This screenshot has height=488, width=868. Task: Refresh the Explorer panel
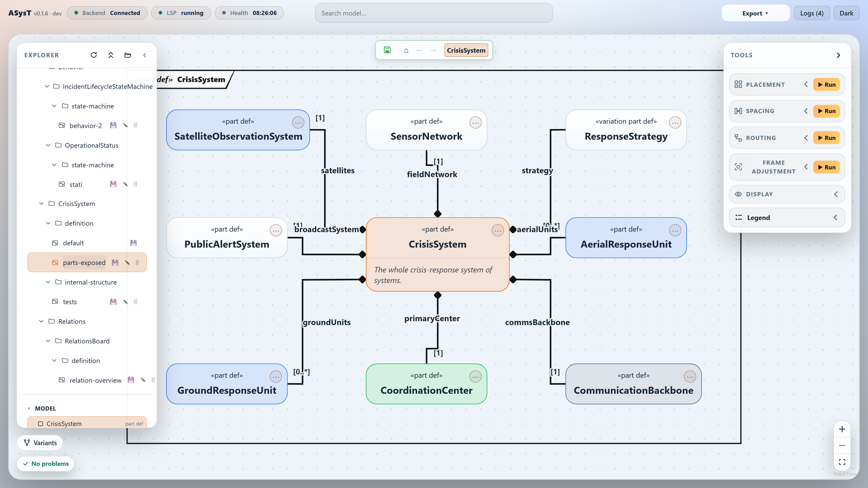point(94,55)
